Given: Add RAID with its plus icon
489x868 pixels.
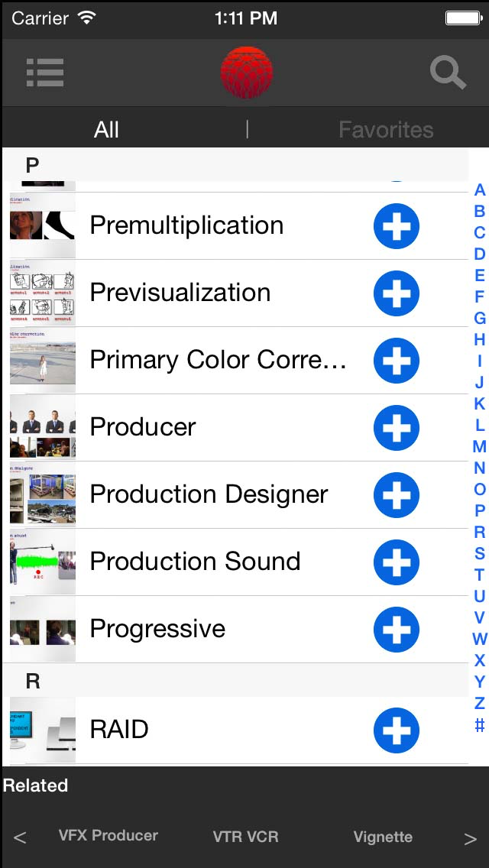Looking at the screenshot, I should (x=396, y=730).
